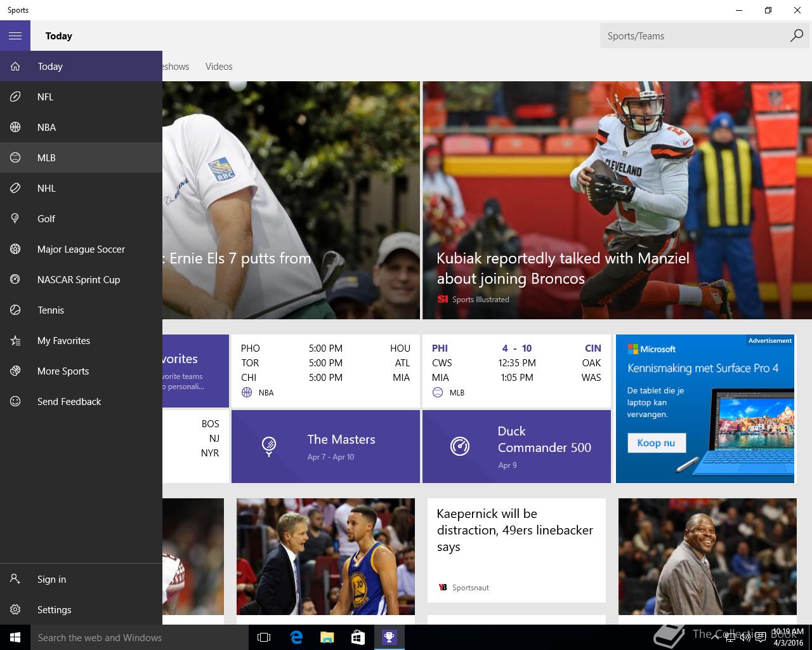Click the MIA vs WAS 1:05 PM game
The height and width of the screenshot is (650, 812).
click(516, 377)
